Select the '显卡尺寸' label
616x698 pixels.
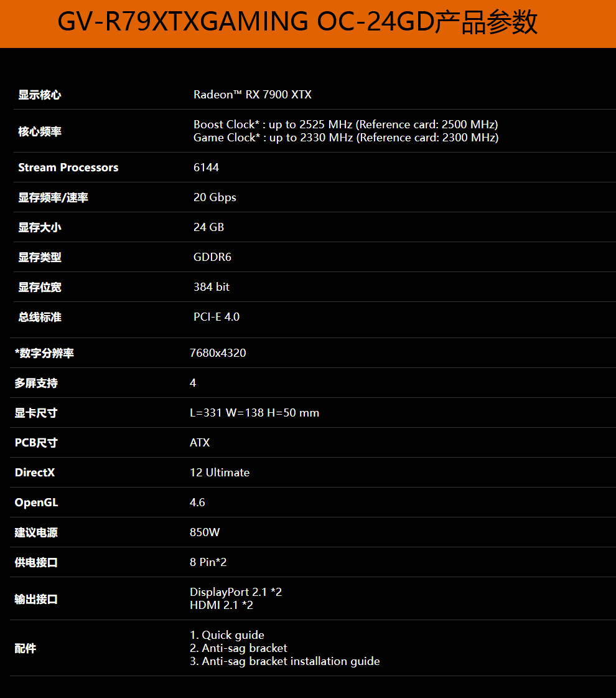pyautogui.click(x=36, y=413)
